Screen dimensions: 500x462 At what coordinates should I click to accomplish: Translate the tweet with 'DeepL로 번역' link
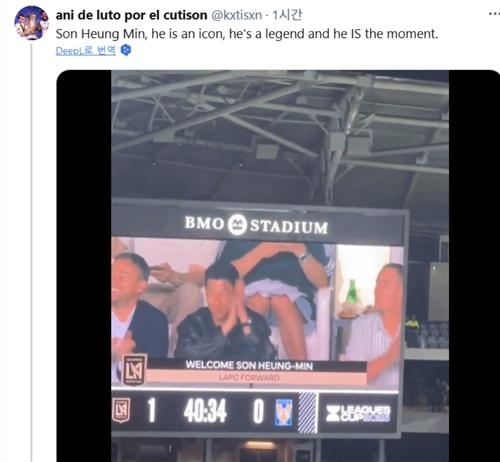(x=86, y=51)
